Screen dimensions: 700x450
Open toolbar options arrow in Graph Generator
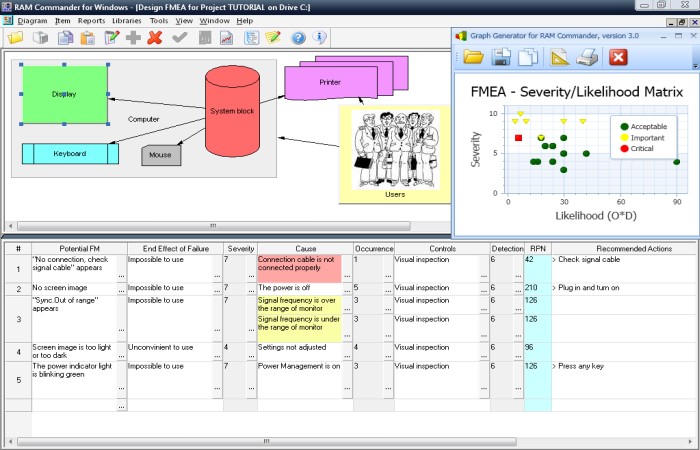pos(695,66)
